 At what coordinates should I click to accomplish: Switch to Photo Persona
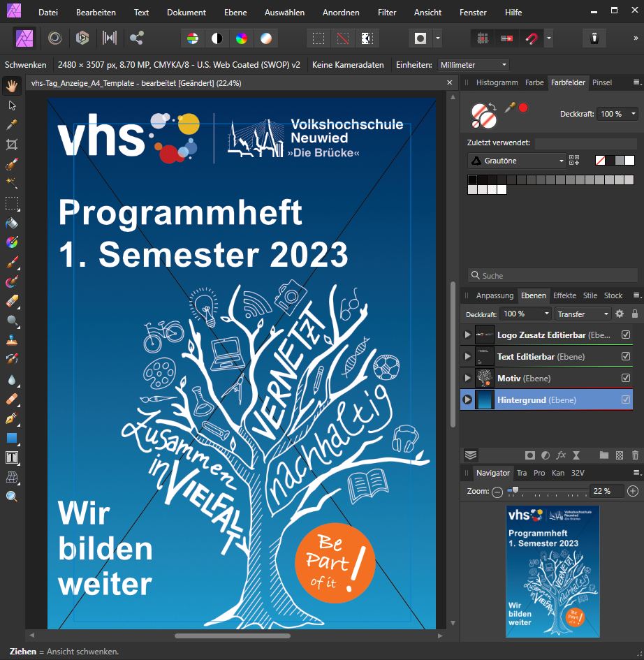coord(24,38)
